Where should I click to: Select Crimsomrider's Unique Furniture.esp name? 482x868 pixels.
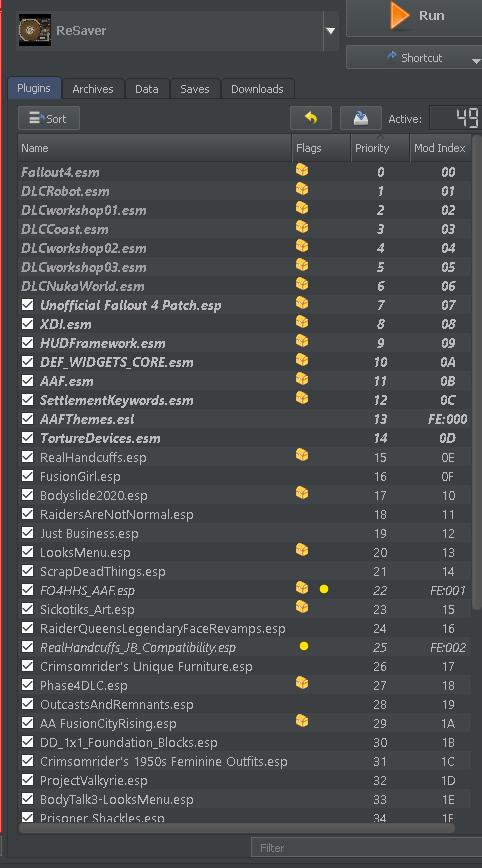(146, 666)
